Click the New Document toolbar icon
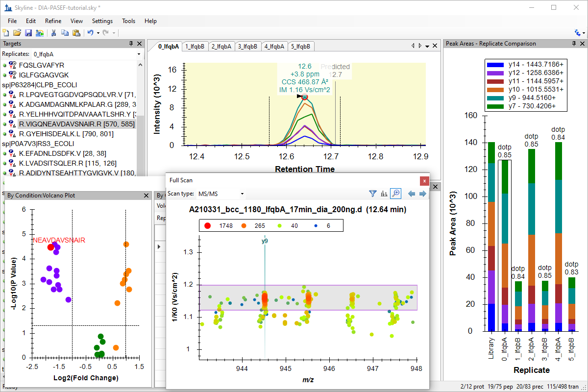 click(6, 33)
